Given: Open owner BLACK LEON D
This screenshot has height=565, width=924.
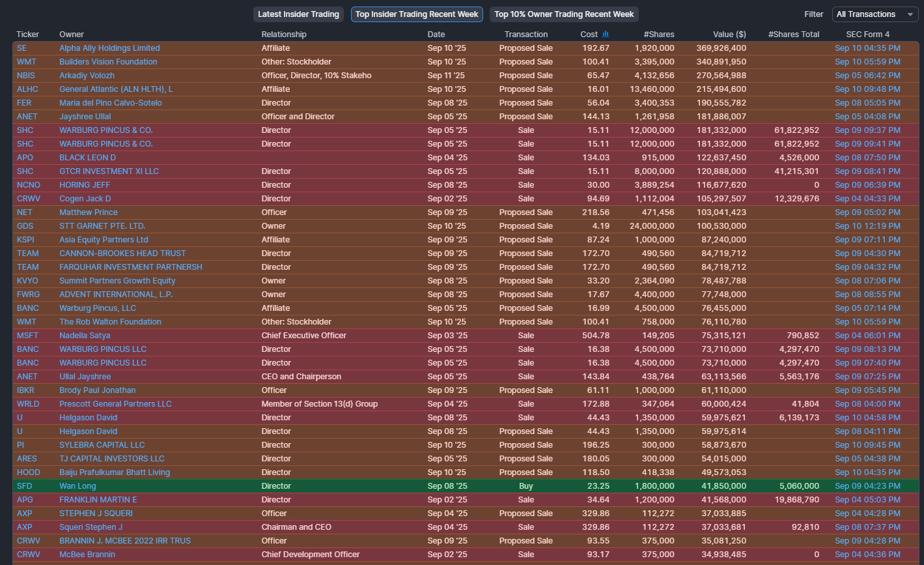Looking at the screenshot, I should 87,158.
